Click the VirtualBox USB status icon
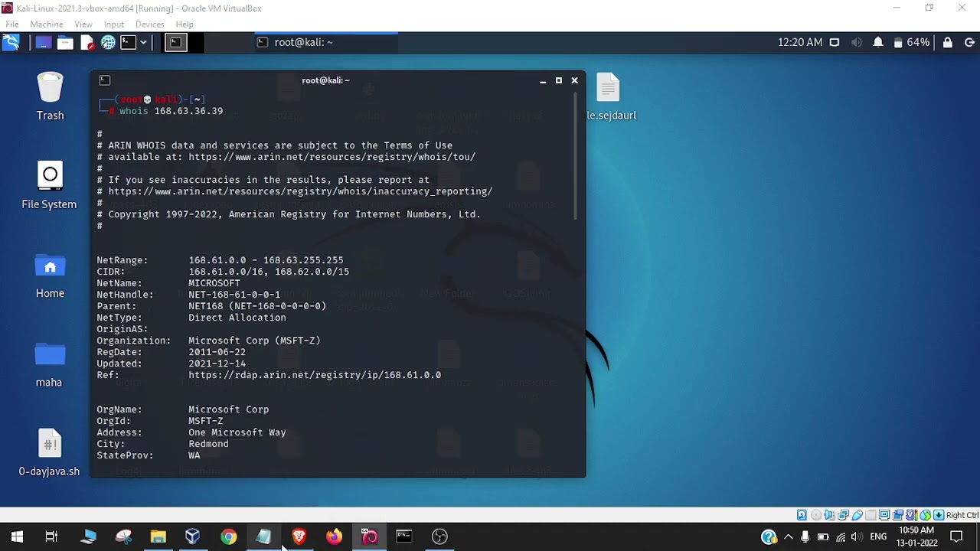The image size is (980, 551). (857, 515)
